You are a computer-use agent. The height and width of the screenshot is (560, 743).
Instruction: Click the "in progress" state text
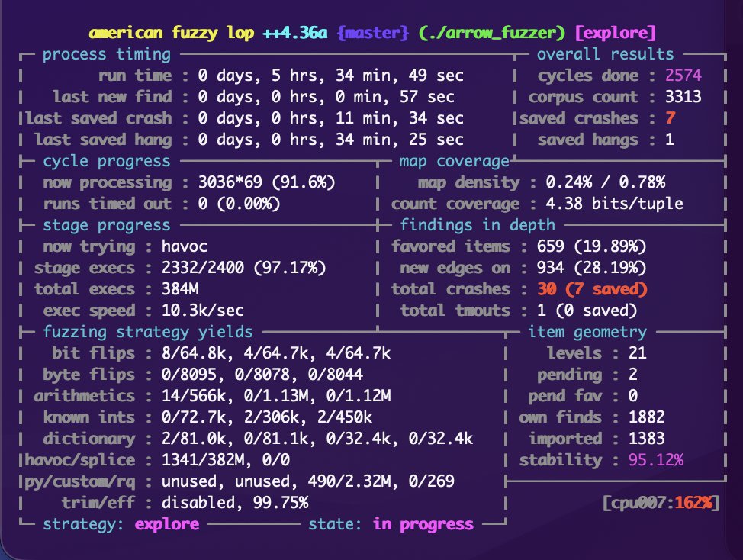point(423,524)
